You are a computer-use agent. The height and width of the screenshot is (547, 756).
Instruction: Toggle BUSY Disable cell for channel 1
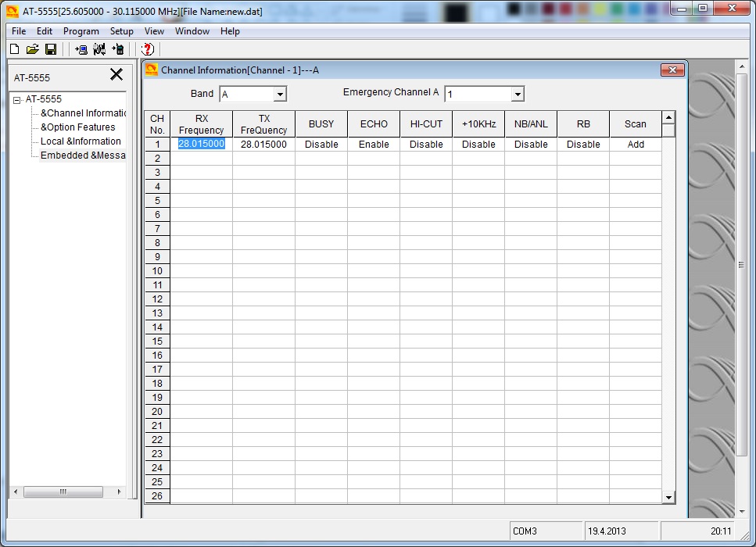tap(321, 145)
